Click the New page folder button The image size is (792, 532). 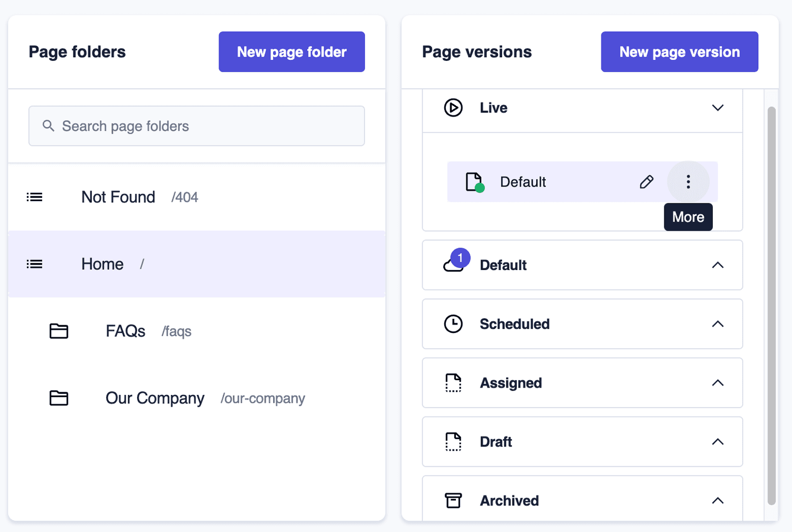pyautogui.click(x=291, y=51)
